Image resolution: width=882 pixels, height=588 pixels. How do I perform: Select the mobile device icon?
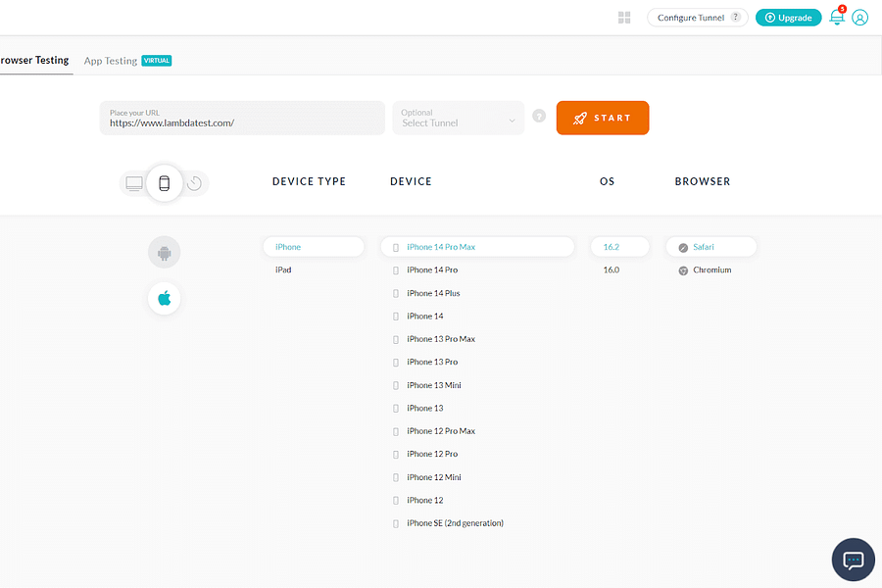tap(164, 182)
